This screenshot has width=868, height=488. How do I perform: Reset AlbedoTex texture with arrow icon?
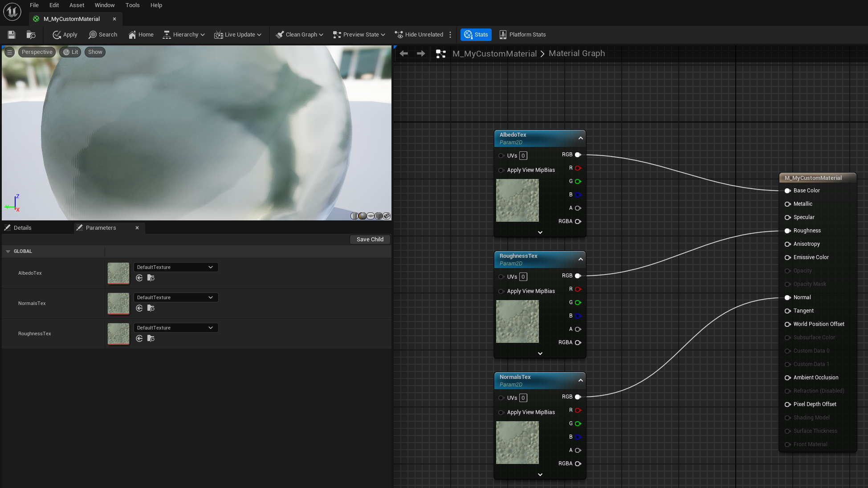pyautogui.click(x=139, y=278)
